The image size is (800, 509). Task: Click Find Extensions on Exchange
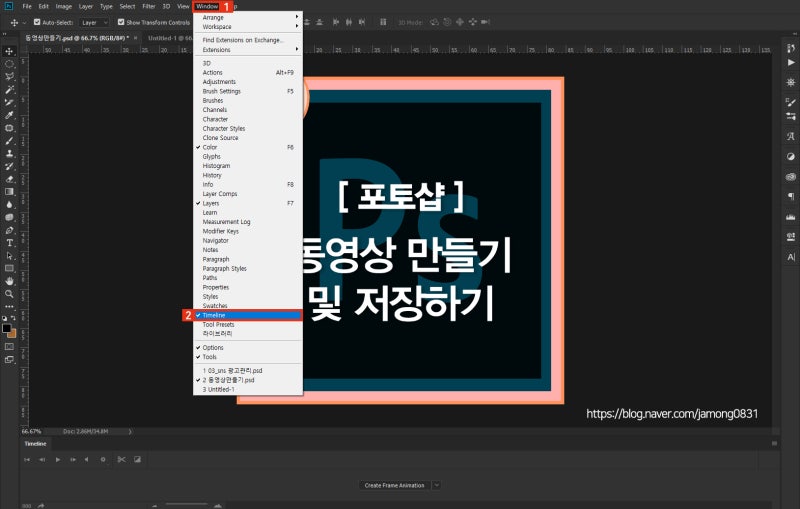[248, 40]
